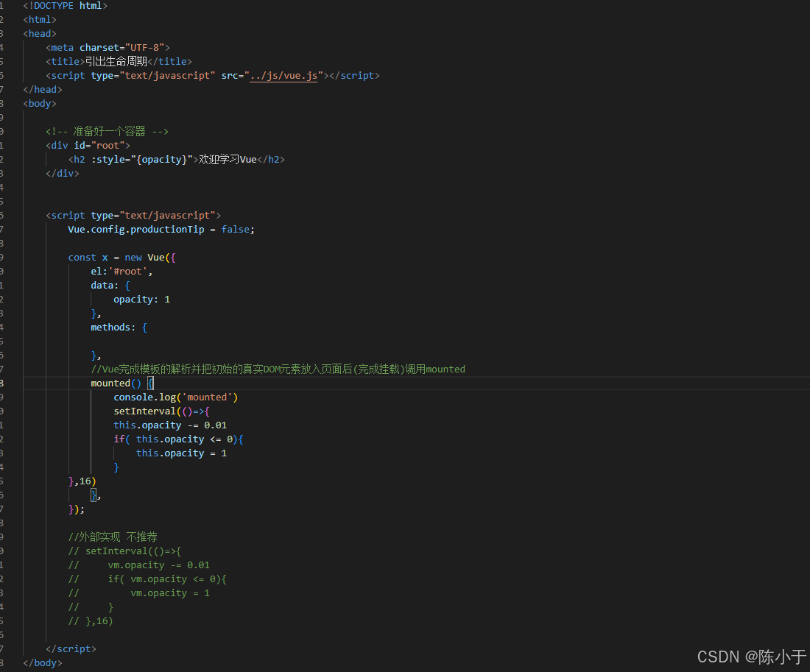Click the comment '准备好一个容器'
The image size is (810, 672).
[109, 131]
